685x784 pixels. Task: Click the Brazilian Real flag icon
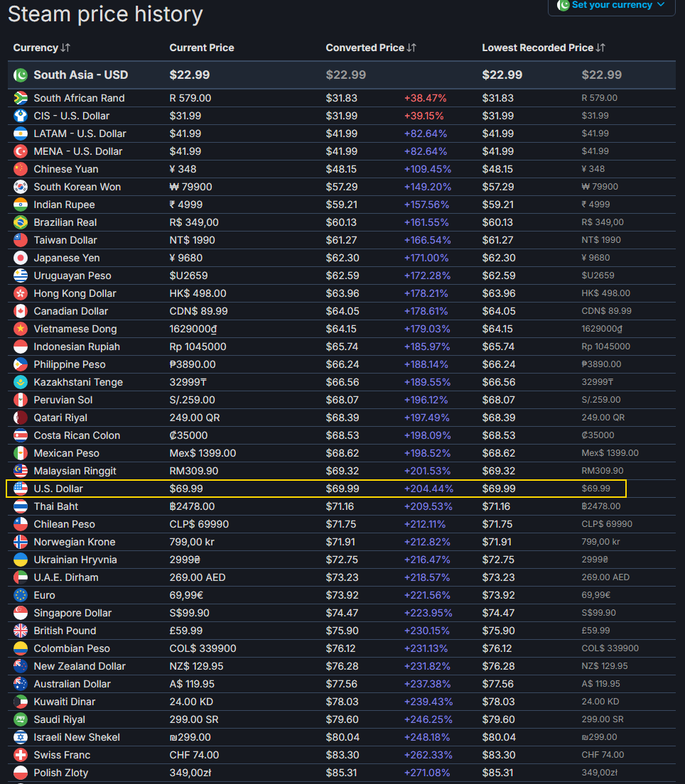tap(21, 222)
